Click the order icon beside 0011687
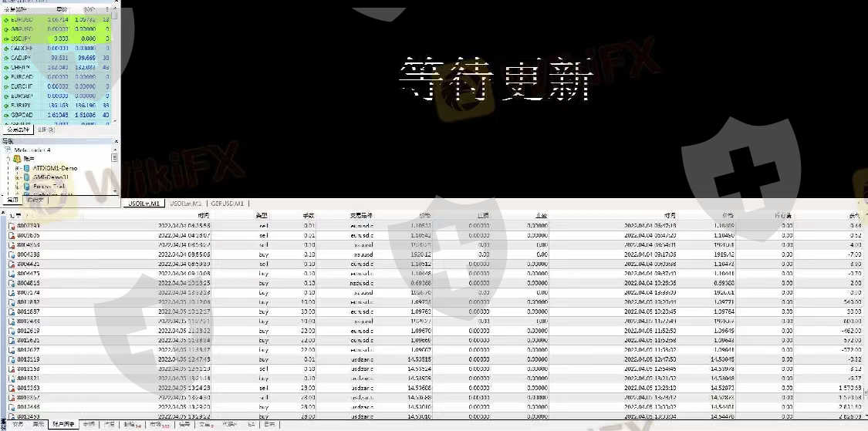The width and height of the screenshot is (868, 431). [12, 312]
